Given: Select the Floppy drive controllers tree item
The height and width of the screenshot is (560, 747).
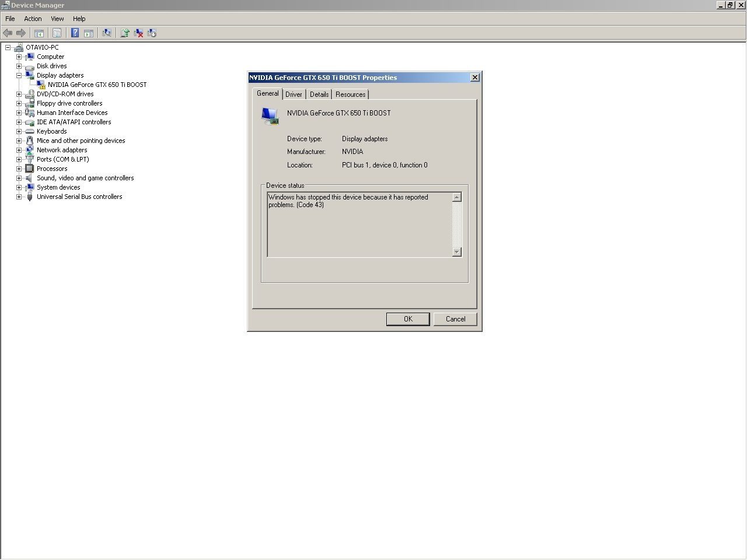Looking at the screenshot, I should [x=69, y=103].
